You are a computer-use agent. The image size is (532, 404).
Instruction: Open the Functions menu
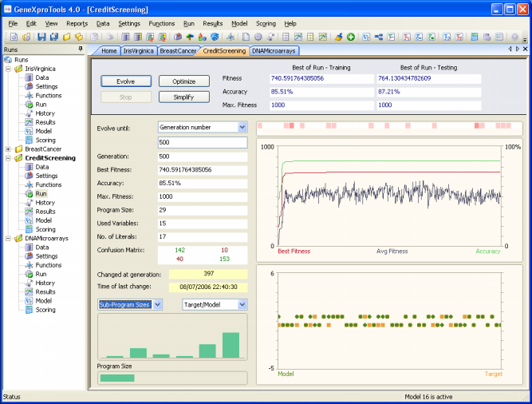tap(161, 23)
